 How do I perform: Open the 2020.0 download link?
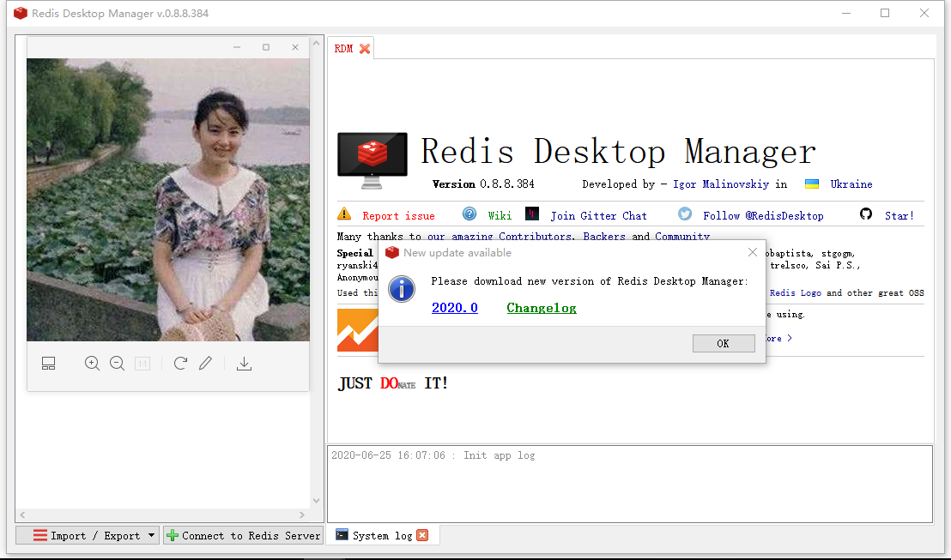point(454,308)
